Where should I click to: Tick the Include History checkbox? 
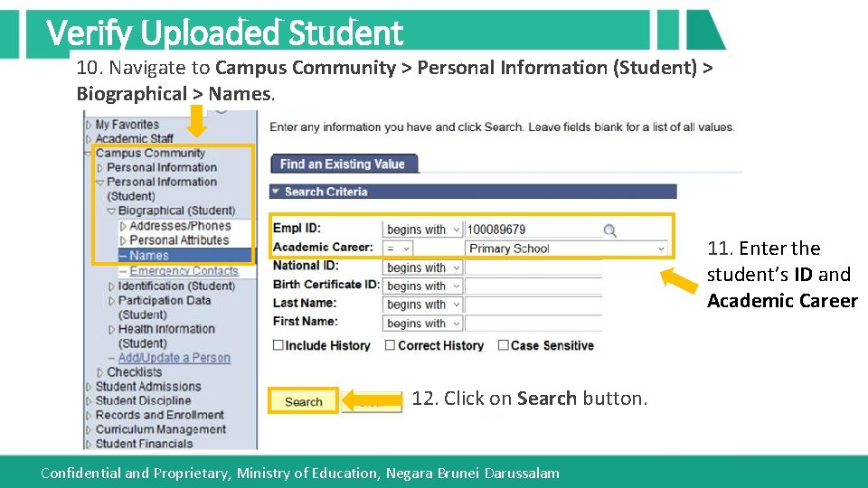[x=278, y=345]
